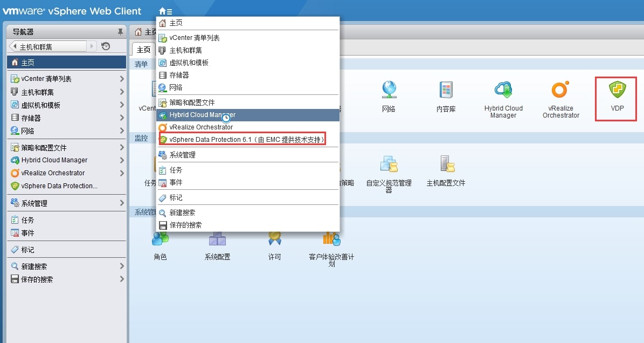Expand 系统管理 chevron in navigator
The width and height of the screenshot is (644, 343).
tap(122, 203)
